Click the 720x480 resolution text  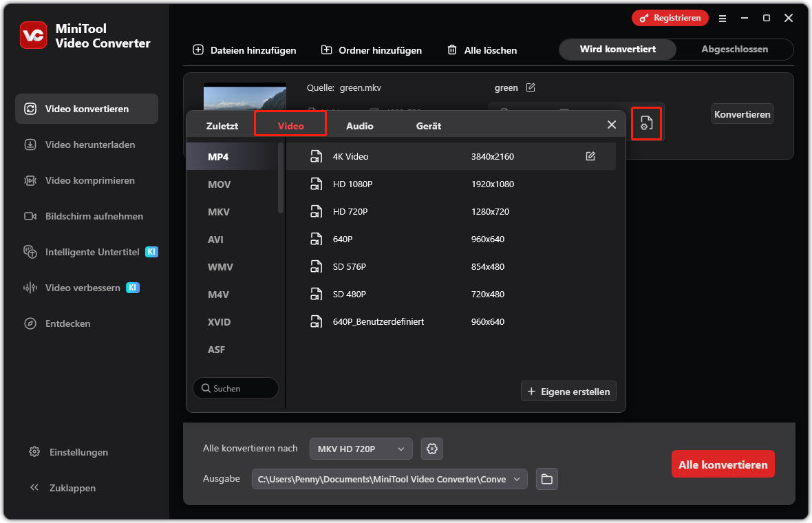coord(487,294)
